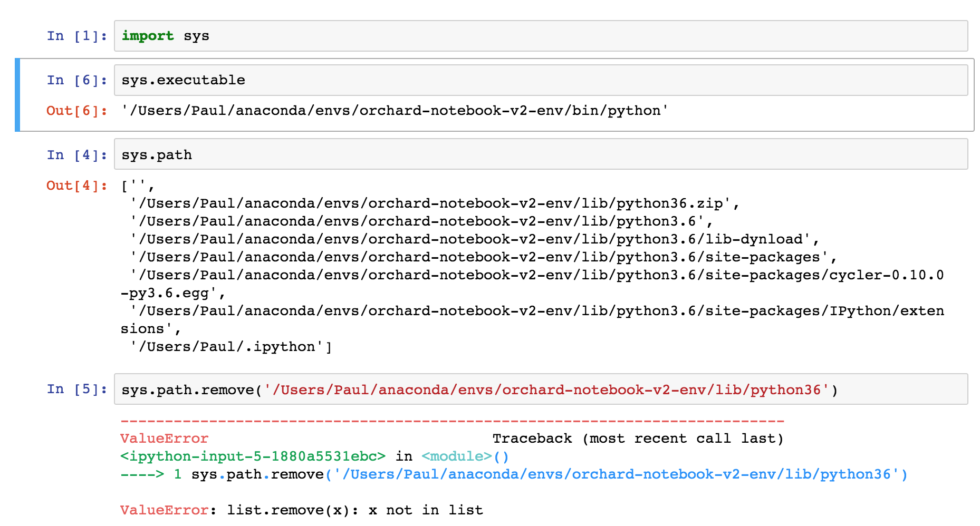Click the Out[4] prompt label
The image size is (980, 526).
pyautogui.click(x=75, y=186)
